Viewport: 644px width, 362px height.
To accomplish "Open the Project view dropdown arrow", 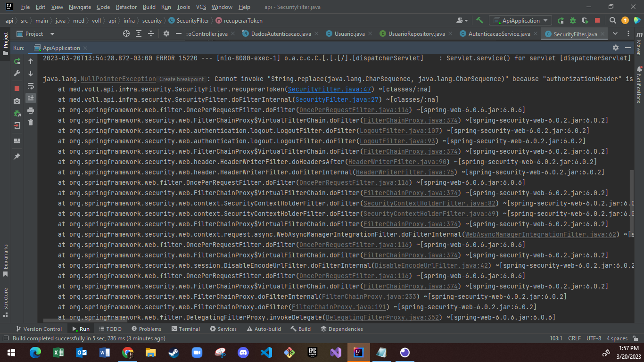I will coord(52,34).
